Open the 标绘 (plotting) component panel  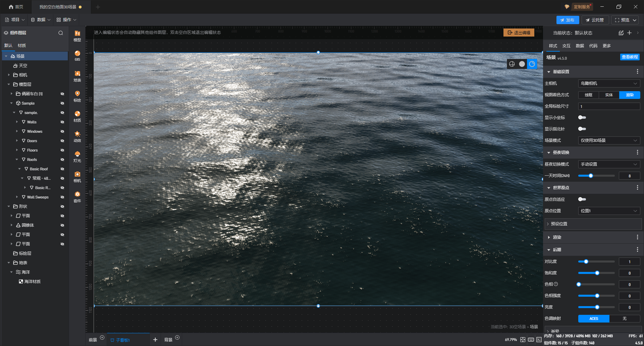point(77,96)
